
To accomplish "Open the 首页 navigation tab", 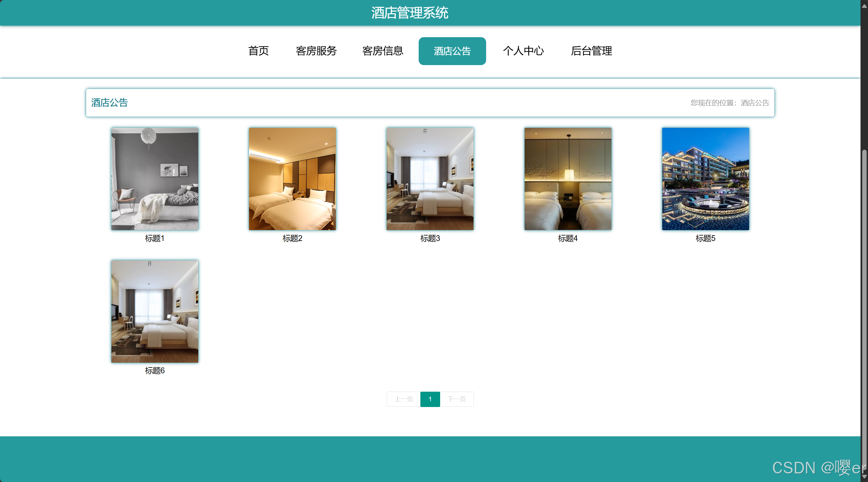I will coord(259,51).
